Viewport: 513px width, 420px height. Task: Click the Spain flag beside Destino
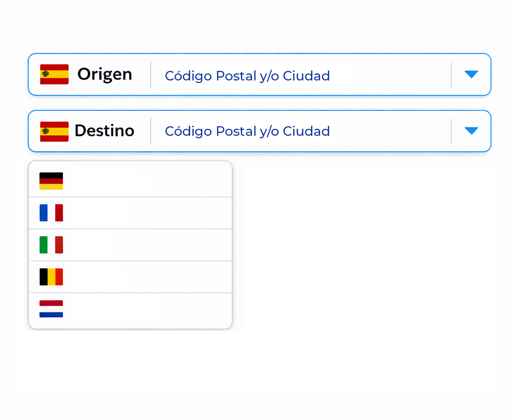tap(54, 131)
